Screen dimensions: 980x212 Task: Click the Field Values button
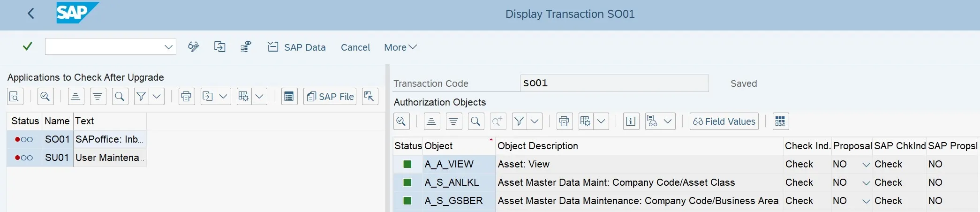tap(724, 121)
